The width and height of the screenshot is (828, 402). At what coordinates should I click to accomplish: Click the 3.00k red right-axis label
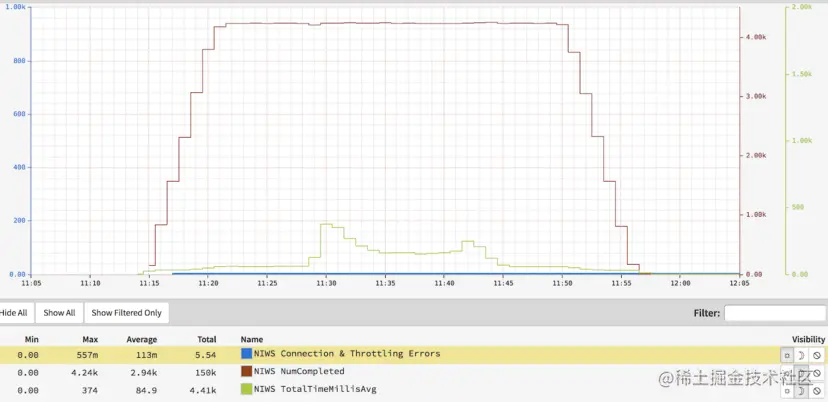tap(756, 96)
